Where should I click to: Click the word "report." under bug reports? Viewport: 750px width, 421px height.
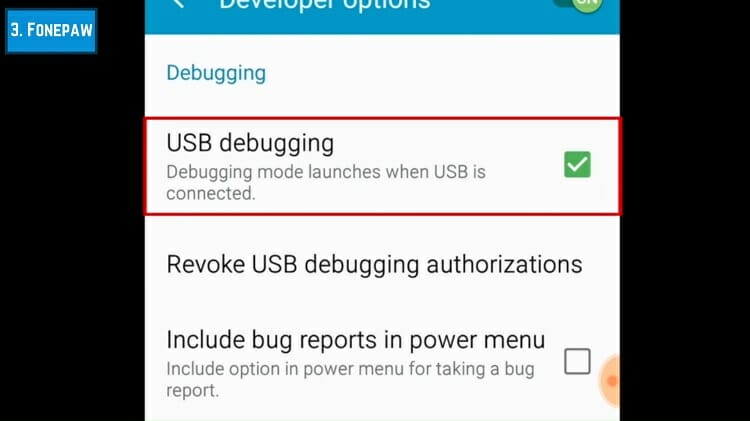pos(192,391)
